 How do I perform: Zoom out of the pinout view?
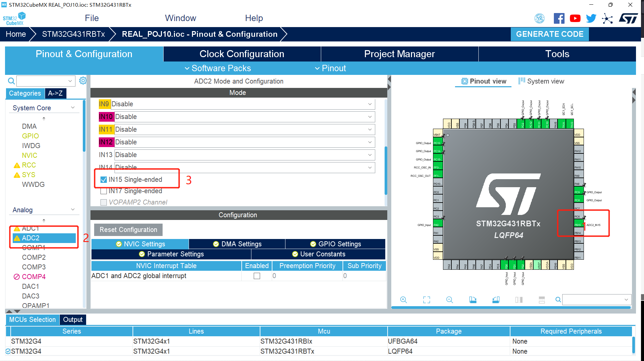pos(449,300)
